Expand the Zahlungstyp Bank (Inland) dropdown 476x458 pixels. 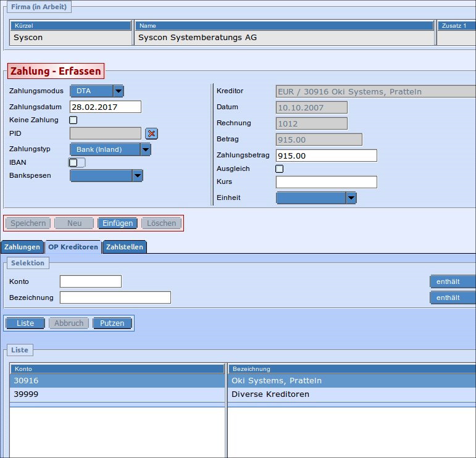[x=145, y=149]
